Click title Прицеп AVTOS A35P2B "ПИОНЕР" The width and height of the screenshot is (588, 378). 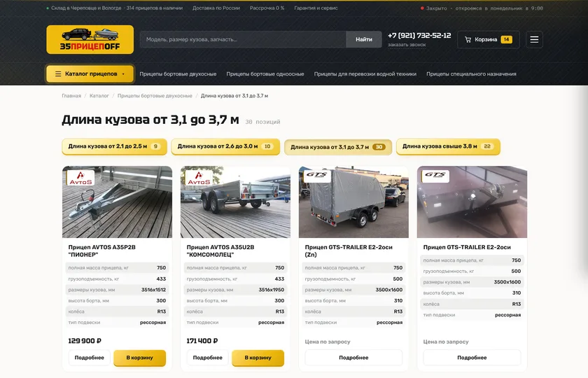(102, 251)
